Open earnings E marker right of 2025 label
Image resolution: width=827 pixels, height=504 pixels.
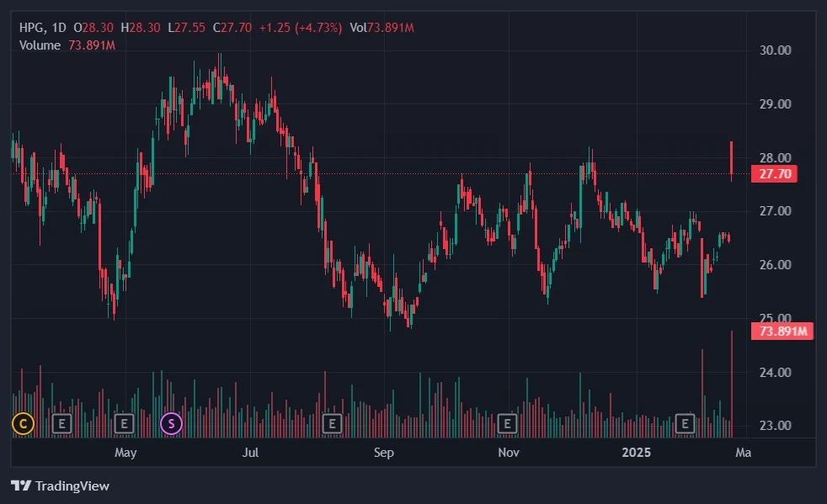click(x=685, y=423)
